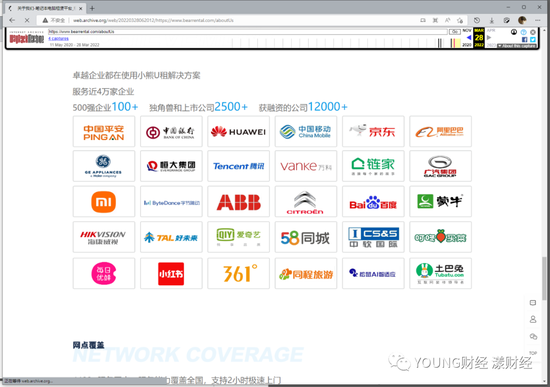Click the ByteDance logo card

point(171,202)
